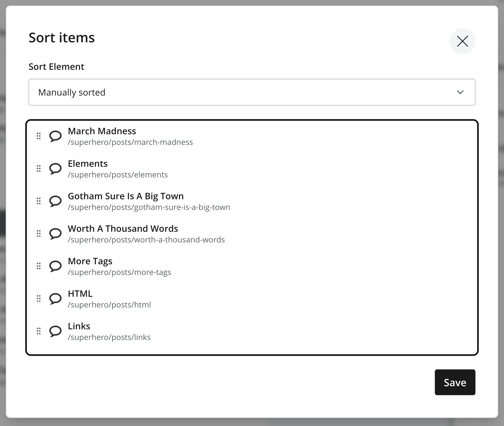This screenshot has height=426, width=504.
Task: Click the Sort Element chevron arrow
Action: click(x=460, y=92)
